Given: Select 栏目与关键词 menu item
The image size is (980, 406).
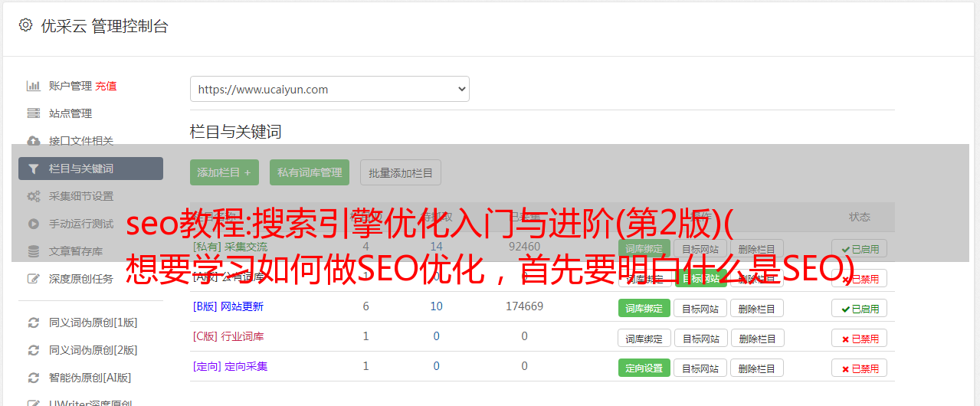Looking at the screenshot, I should tap(90, 169).
